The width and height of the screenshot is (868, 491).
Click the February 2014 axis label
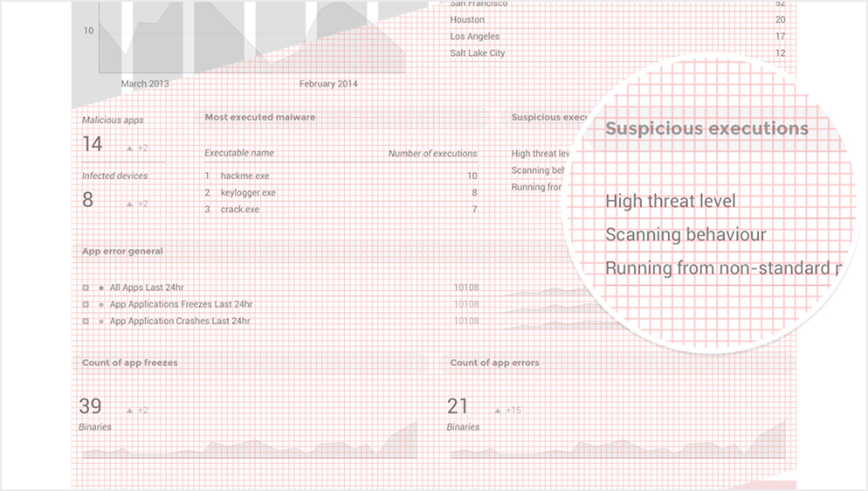328,84
